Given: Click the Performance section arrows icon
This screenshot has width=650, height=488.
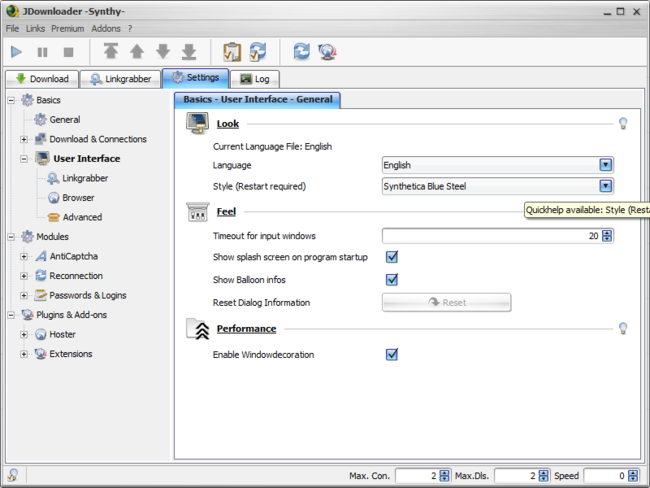Looking at the screenshot, I should [198, 329].
